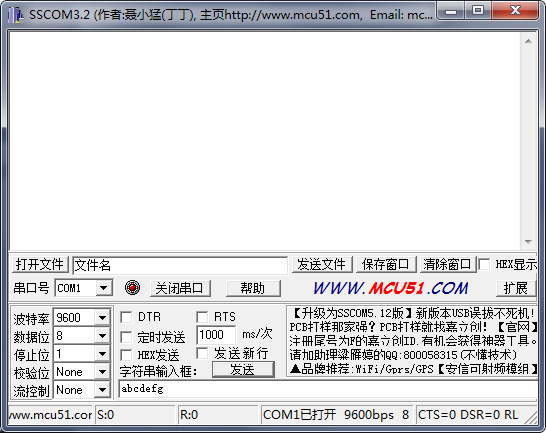Click the red serial port status indicator

[x=132, y=288]
